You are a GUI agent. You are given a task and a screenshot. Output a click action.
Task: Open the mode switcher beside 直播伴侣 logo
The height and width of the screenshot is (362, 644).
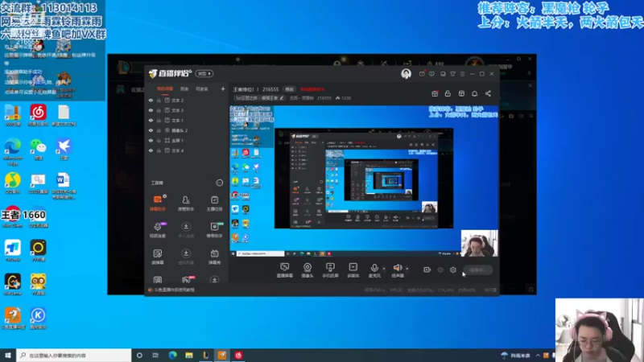(x=204, y=73)
